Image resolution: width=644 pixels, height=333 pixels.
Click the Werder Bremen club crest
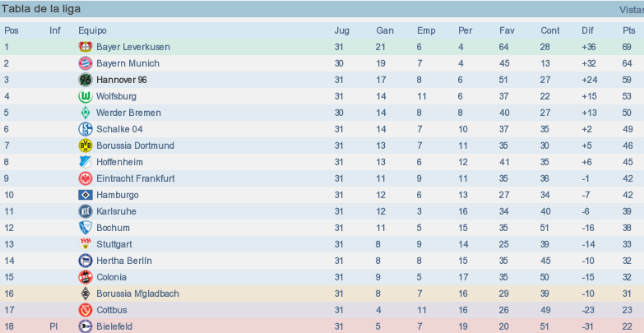click(x=86, y=113)
